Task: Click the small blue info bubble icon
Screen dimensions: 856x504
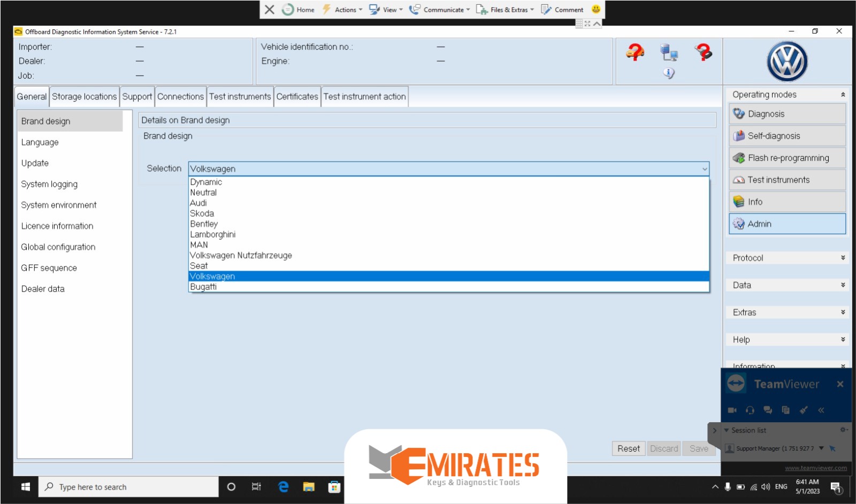Action: (x=669, y=73)
